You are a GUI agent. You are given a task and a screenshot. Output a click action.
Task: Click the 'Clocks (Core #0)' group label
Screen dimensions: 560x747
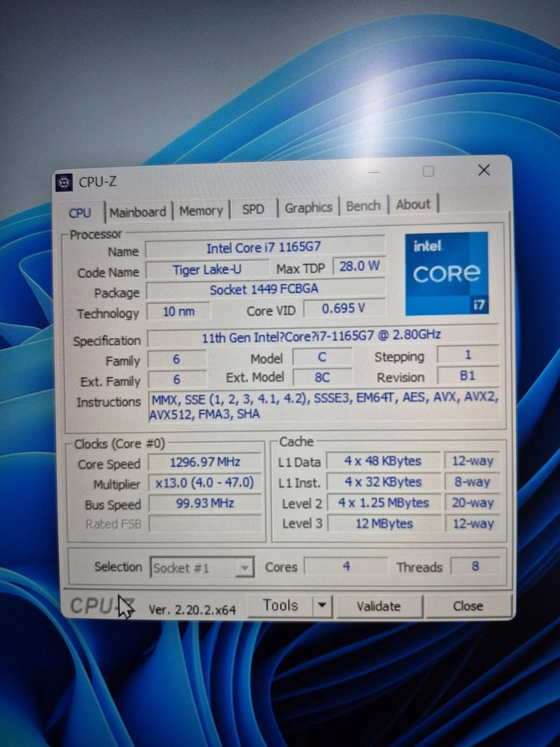coord(119,444)
